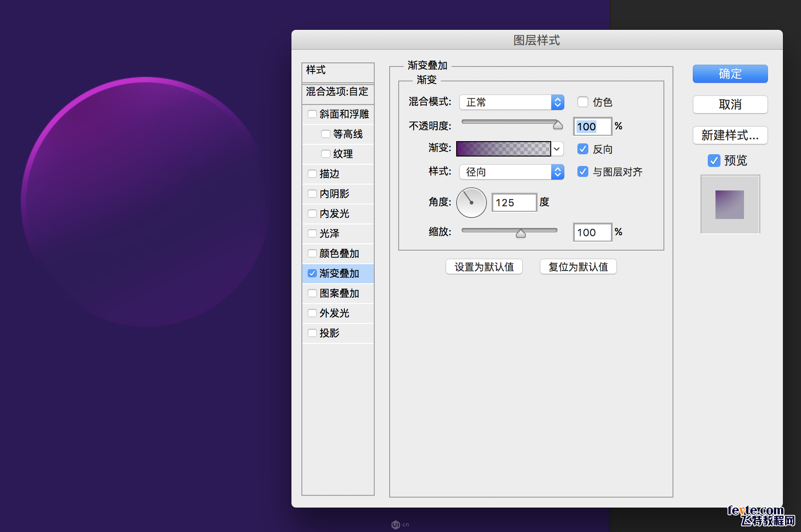Click the opacity 100 input field
The width and height of the screenshot is (801, 532).
(x=592, y=126)
